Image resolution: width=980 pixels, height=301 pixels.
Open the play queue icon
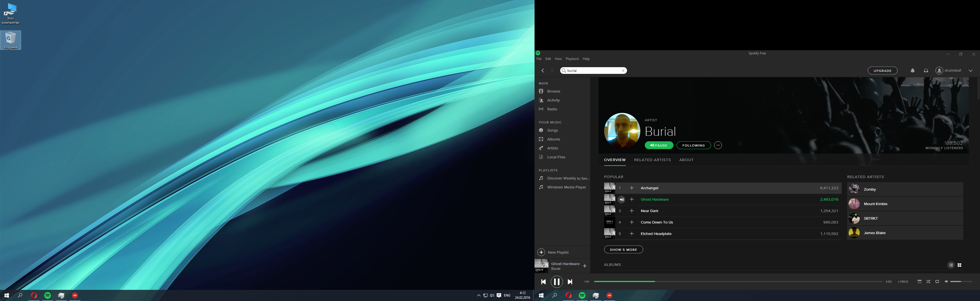click(x=919, y=281)
